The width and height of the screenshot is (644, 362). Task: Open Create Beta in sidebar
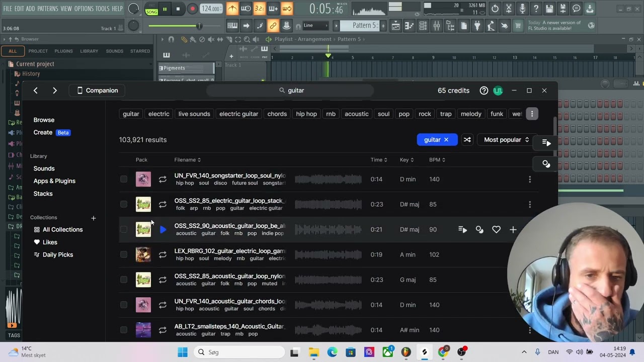[52, 132]
